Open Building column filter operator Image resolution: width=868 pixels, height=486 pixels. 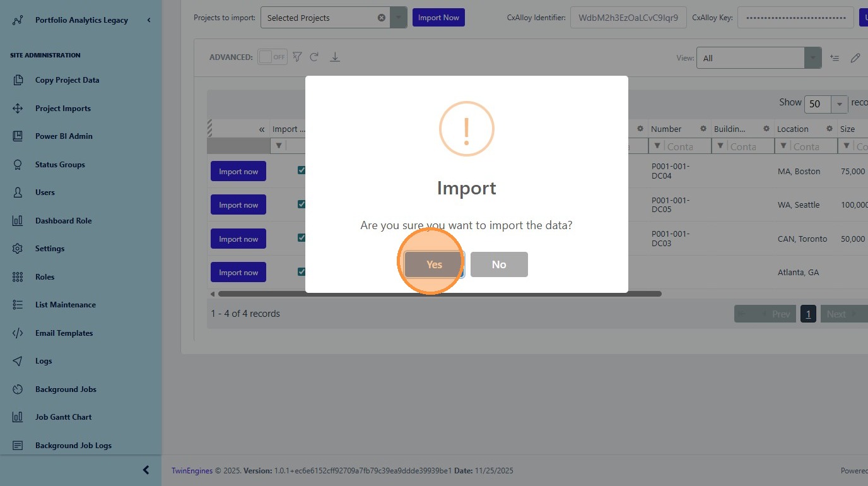[720, 146]
